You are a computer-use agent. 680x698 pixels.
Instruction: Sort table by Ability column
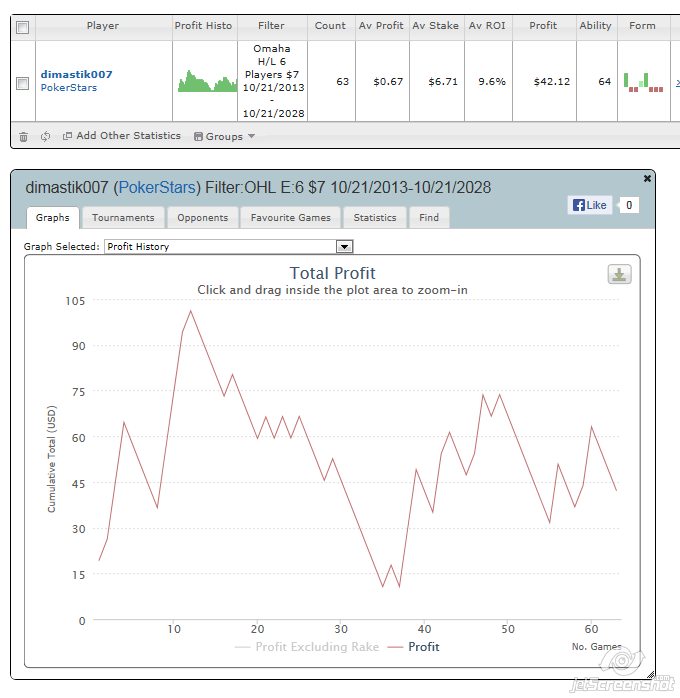[595, 26]
